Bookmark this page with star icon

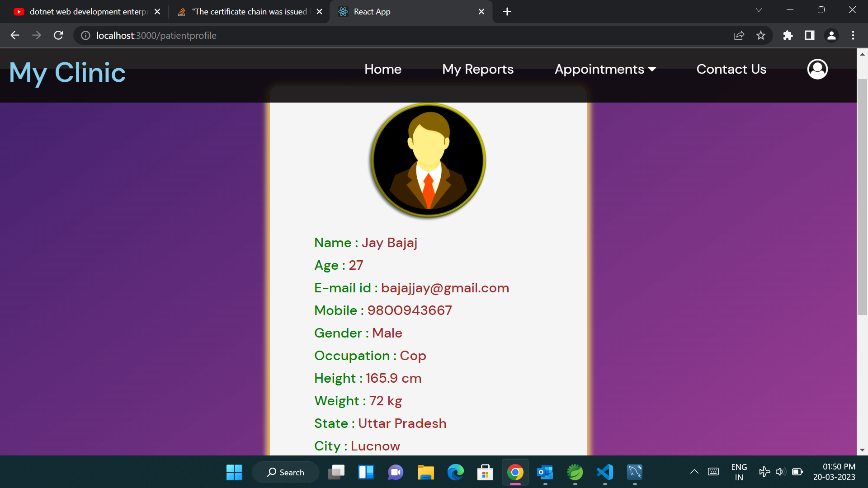[761, 35]
